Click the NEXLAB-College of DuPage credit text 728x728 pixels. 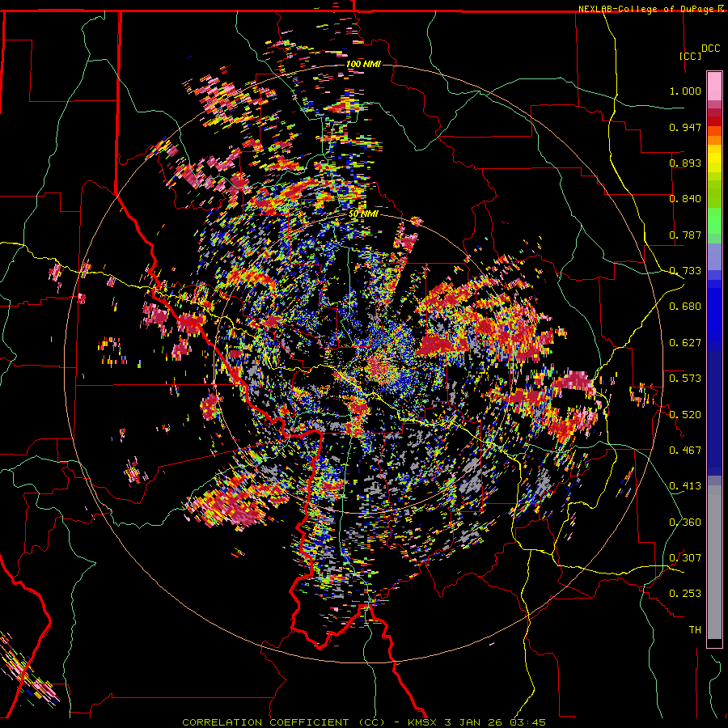648,9
